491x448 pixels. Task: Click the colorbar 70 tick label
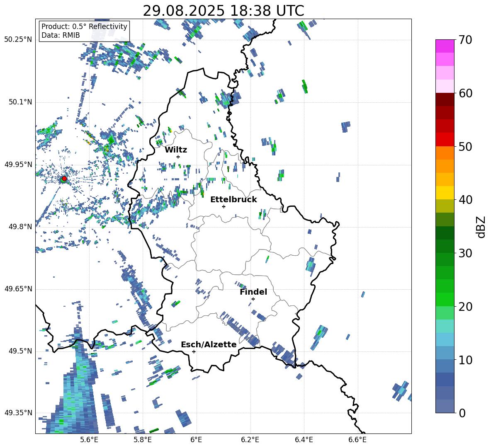(x=465, y=40)
